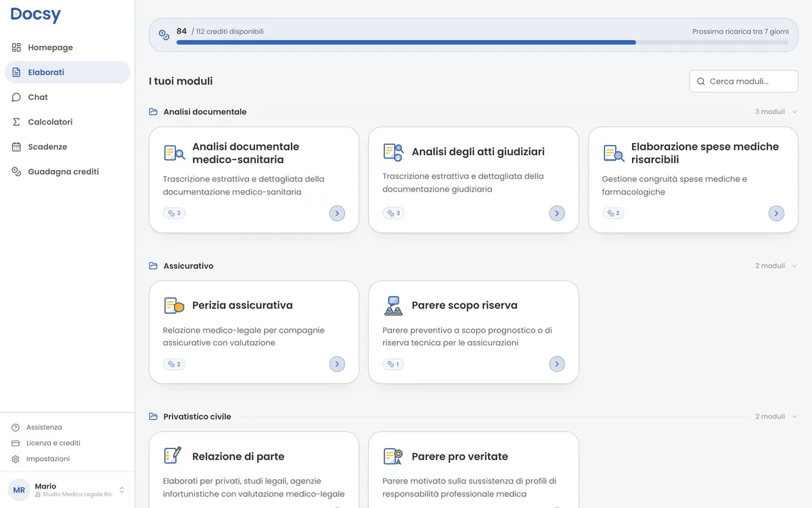Click Analisi degli atti giudiziari module icon
The width and height of the screenshot is (812, 508).
(x=393, y=152)
